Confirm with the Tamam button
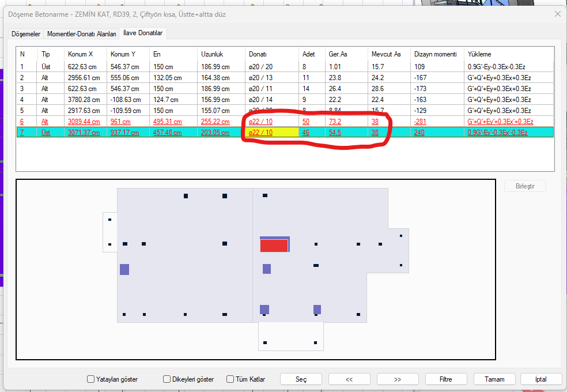This screenshot has height=392, width=567. [x=494, y=379]
